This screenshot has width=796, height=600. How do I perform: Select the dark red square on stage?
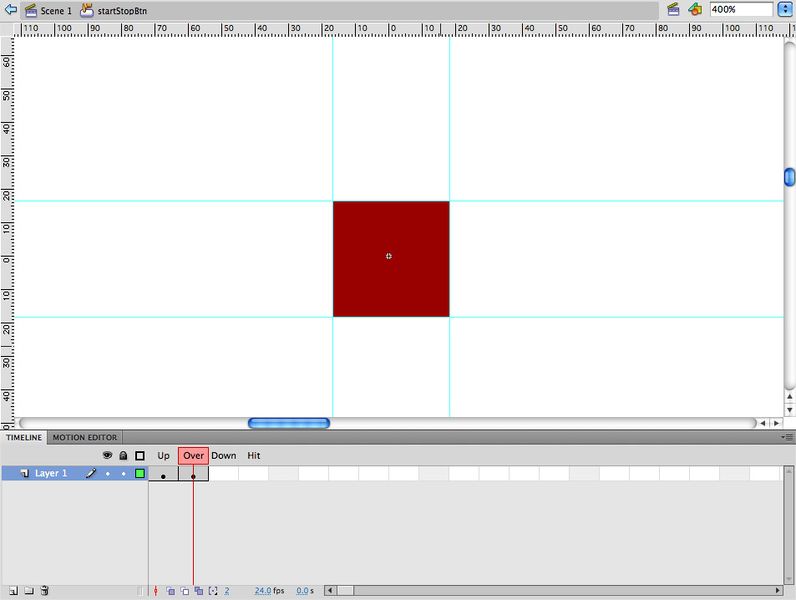click(391, 259)
